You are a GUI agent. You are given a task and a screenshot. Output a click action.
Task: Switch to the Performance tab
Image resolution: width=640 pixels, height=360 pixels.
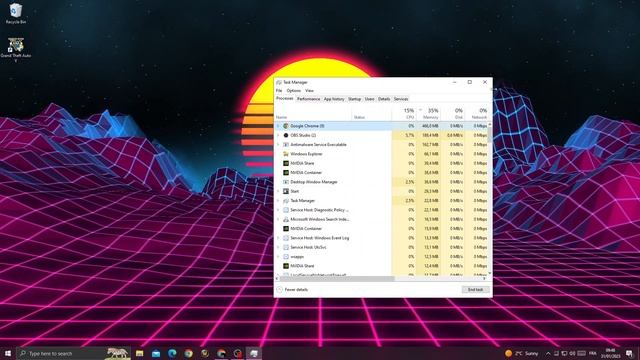click(309, 99)
